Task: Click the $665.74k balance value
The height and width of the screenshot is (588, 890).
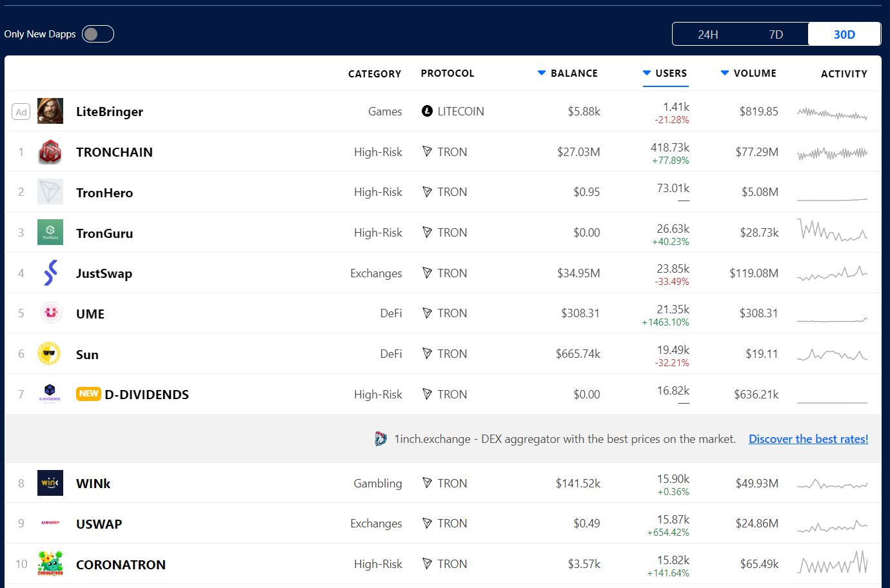Action: click(x=578, y=354)
